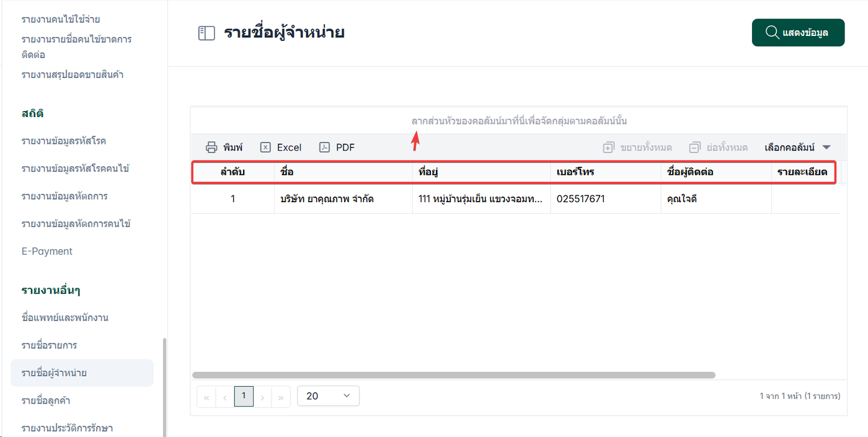868x437 pixels.
Task: Click ขยายทั้งหมด label
Action: pyautogui.click(x=645, y=148)
